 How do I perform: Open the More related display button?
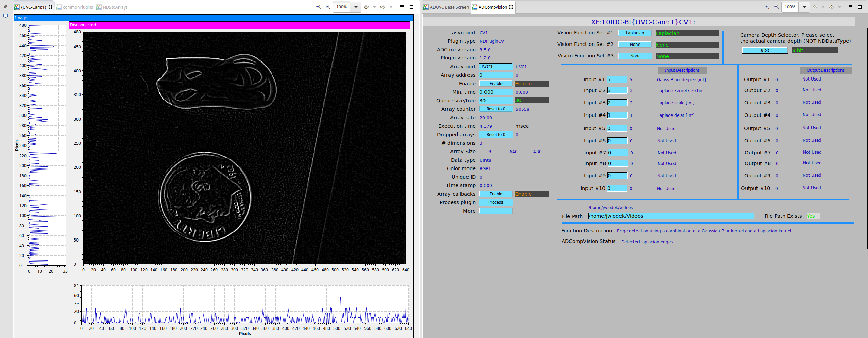click(x=496, y=211)
